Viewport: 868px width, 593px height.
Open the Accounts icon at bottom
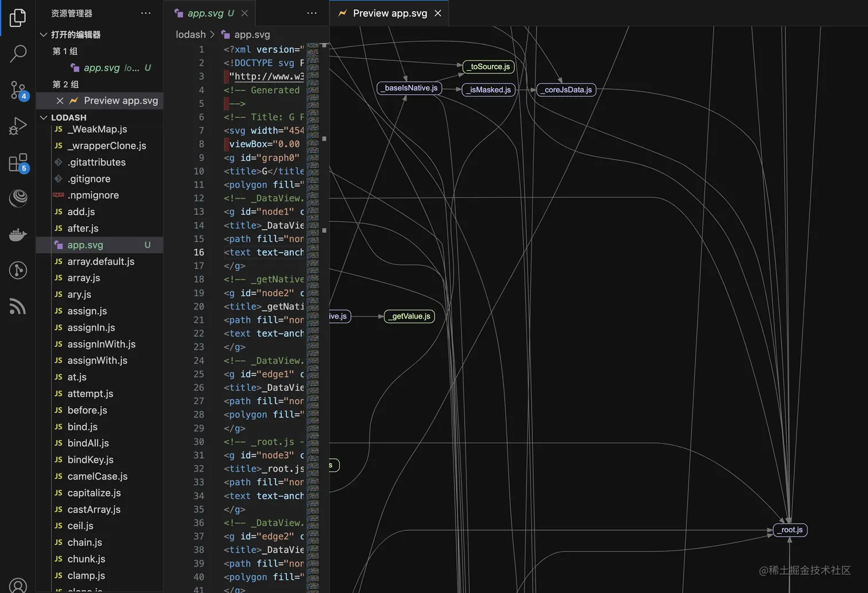pos(18,584)
